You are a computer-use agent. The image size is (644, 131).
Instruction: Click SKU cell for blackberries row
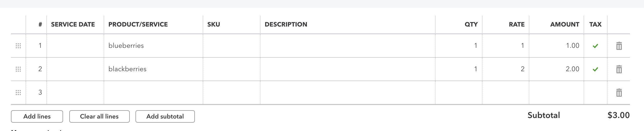231,69
